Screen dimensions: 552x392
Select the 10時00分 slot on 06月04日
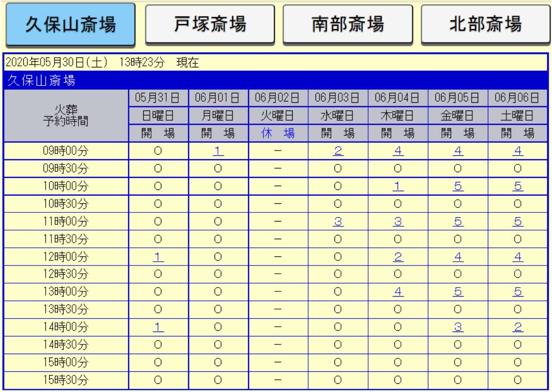coord(398,186)
